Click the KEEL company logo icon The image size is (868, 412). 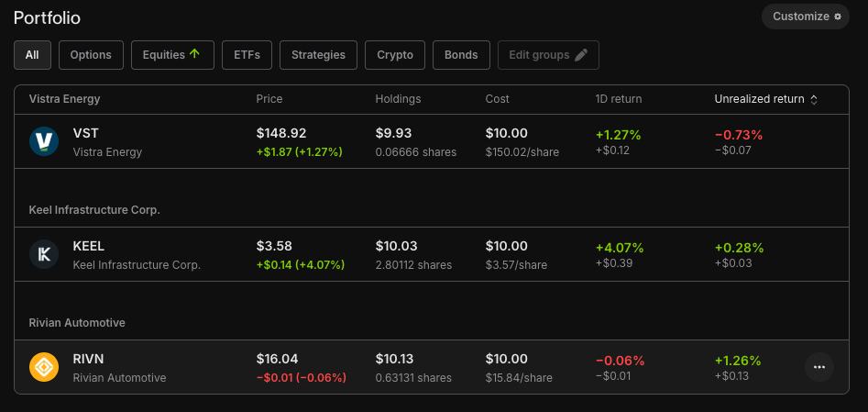pos(44,254)
